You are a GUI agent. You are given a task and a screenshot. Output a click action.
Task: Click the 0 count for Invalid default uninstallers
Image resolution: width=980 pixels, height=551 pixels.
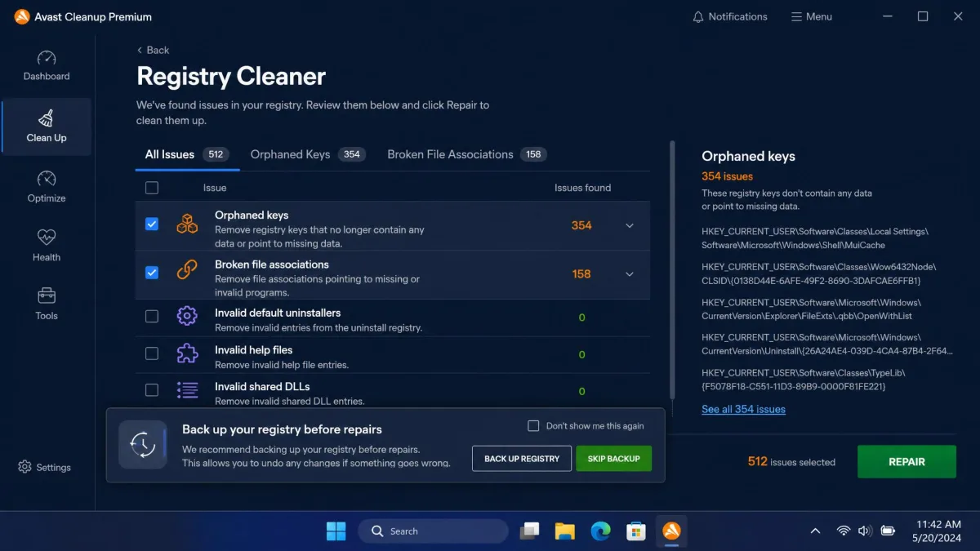click(581, 318)
